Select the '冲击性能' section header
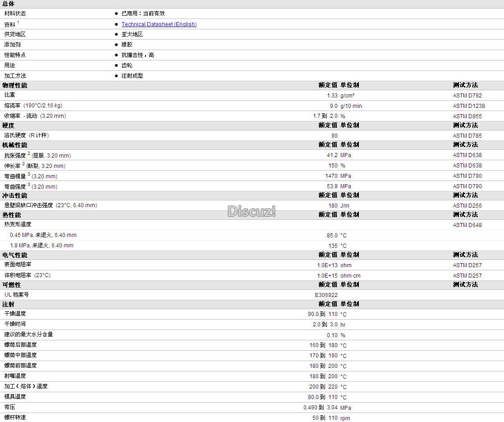Image resolution: width=504 pixels, height=422 pixels. point(15,195)
